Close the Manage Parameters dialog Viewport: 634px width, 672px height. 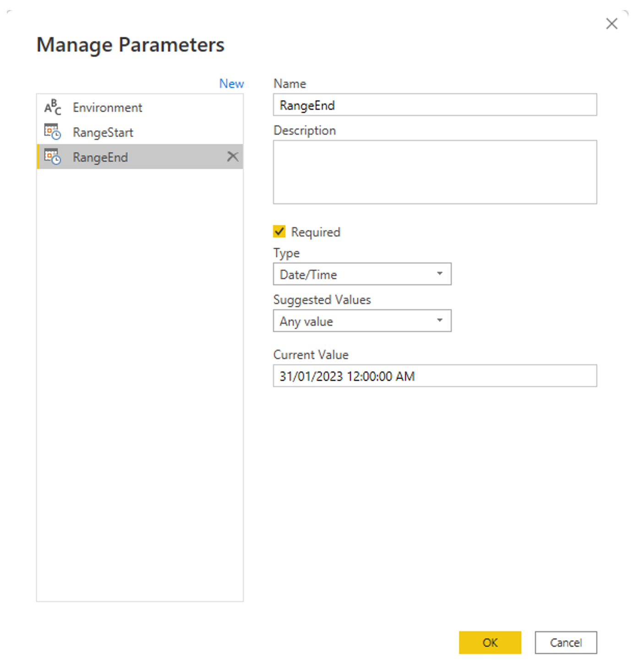(x=612, y=23)
